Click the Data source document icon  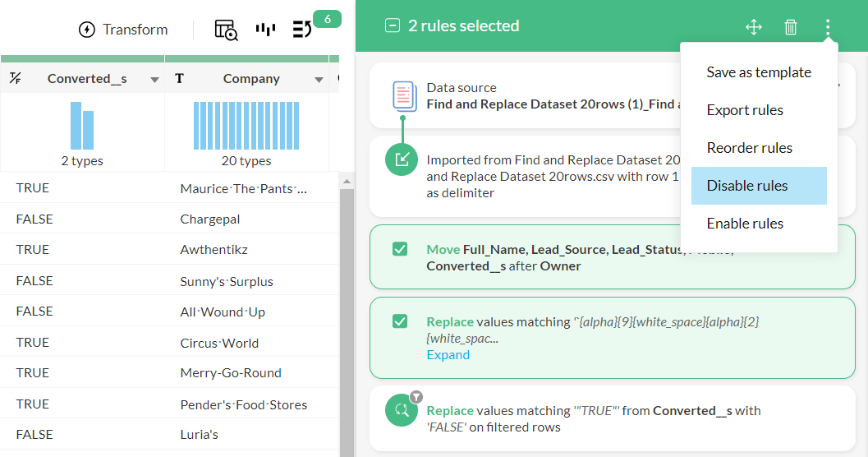pyautogui.click(x=403, y=96)
